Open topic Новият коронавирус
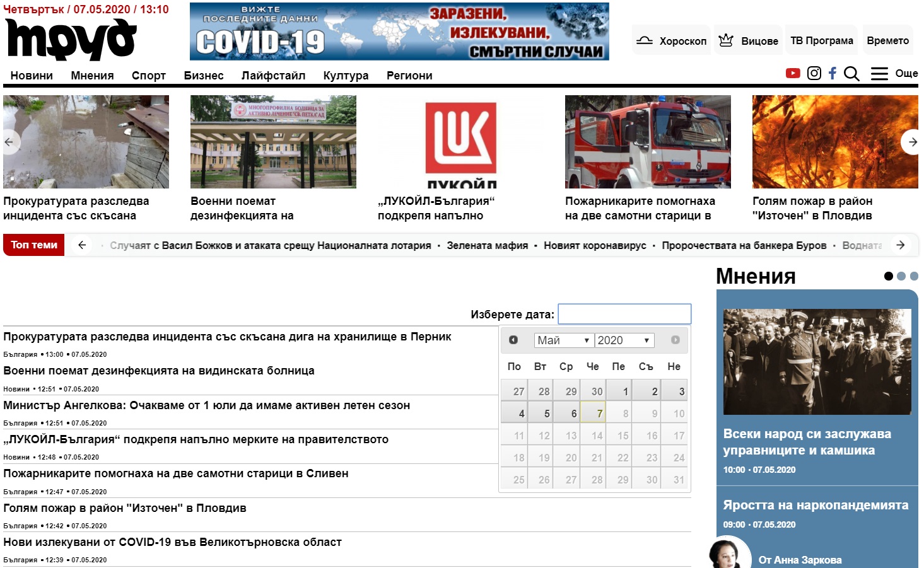Image resolution: width=924 pixels, height=568 pixels. point(595,245)
